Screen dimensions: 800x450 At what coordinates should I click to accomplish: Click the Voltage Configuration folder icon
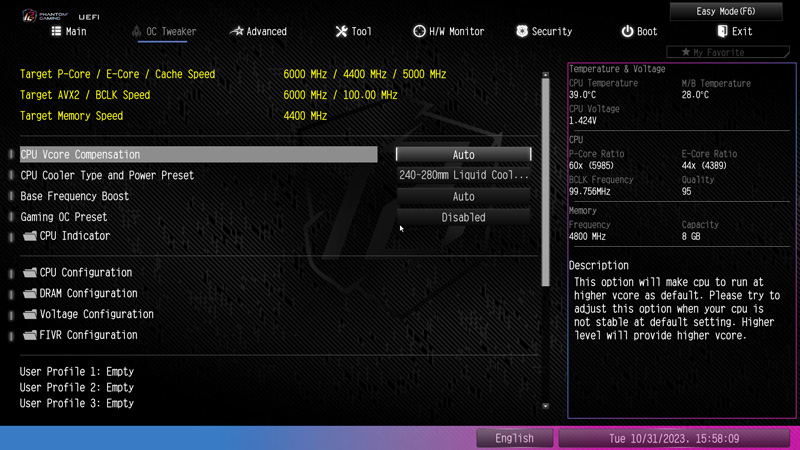point(30,314)
